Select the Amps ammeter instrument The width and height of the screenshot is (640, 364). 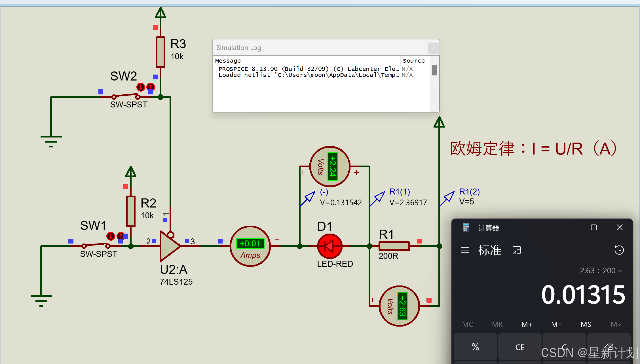(250, 246)
